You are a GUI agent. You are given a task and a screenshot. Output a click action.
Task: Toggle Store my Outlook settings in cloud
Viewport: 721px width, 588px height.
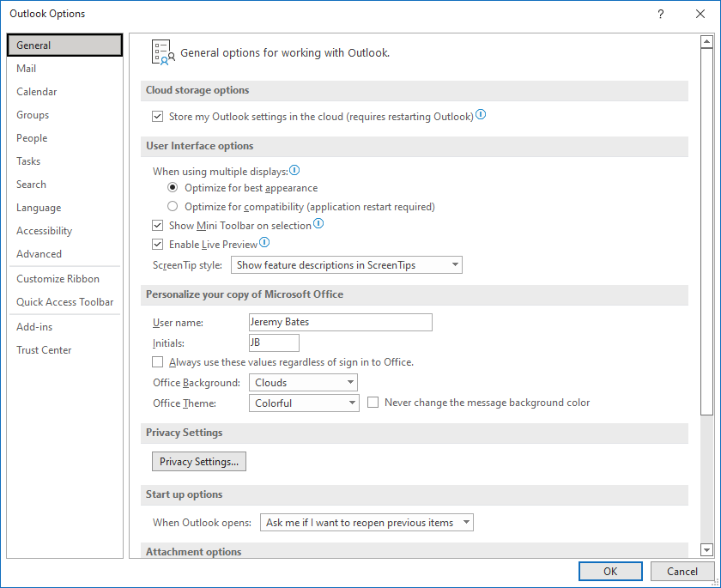[158, 117]
